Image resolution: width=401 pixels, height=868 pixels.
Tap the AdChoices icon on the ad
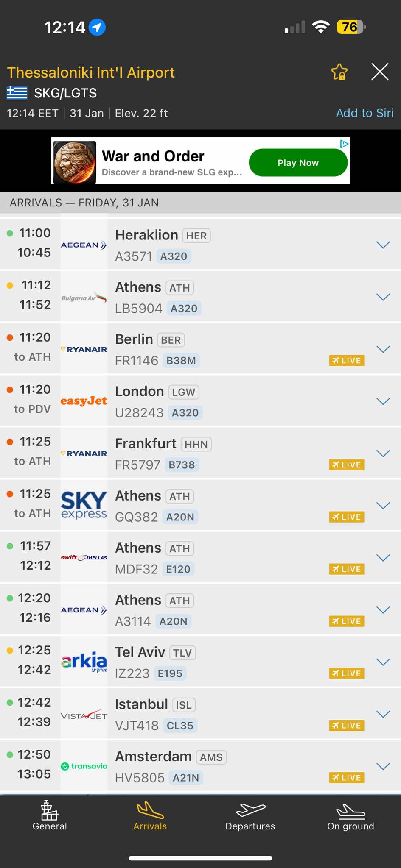[x=344, y=144]
